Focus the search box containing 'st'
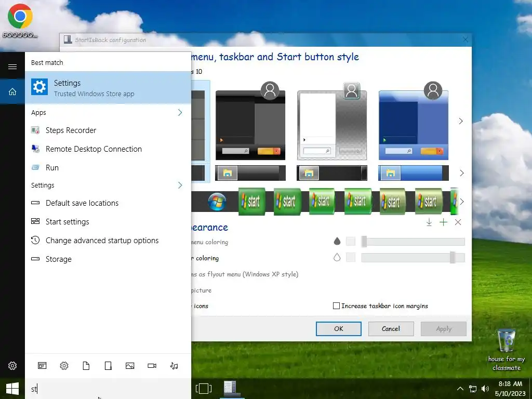The height and width of the screenshot is (399, 532). [x=108, y=389]
